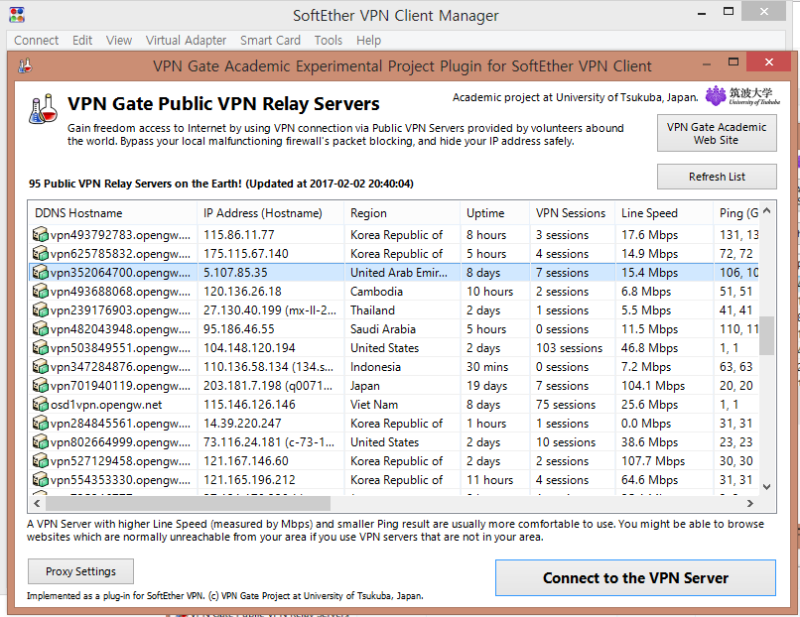Select the Cambodia region cell
The height and width of the screenshot is (617, 800).
[x=376, y=291]
